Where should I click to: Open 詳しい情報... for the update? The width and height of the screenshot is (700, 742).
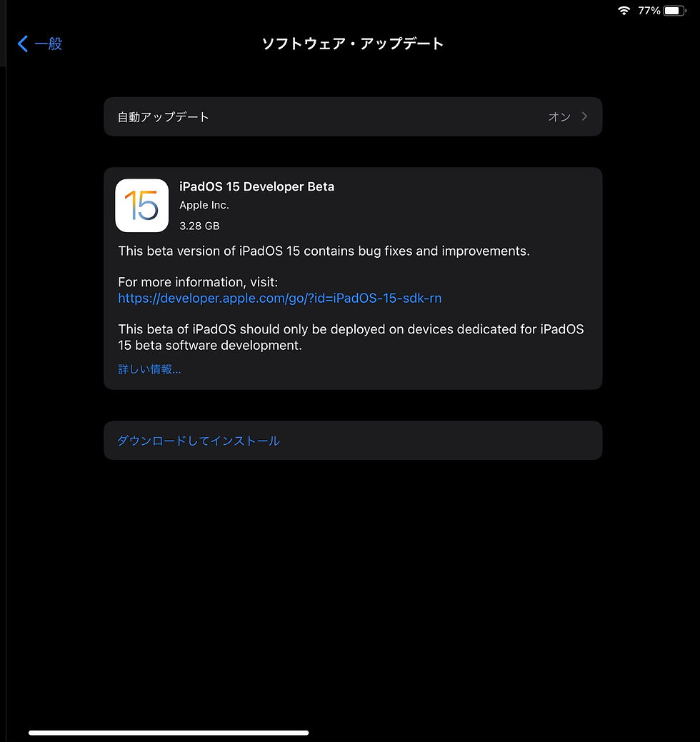click(x=149, y=369)
